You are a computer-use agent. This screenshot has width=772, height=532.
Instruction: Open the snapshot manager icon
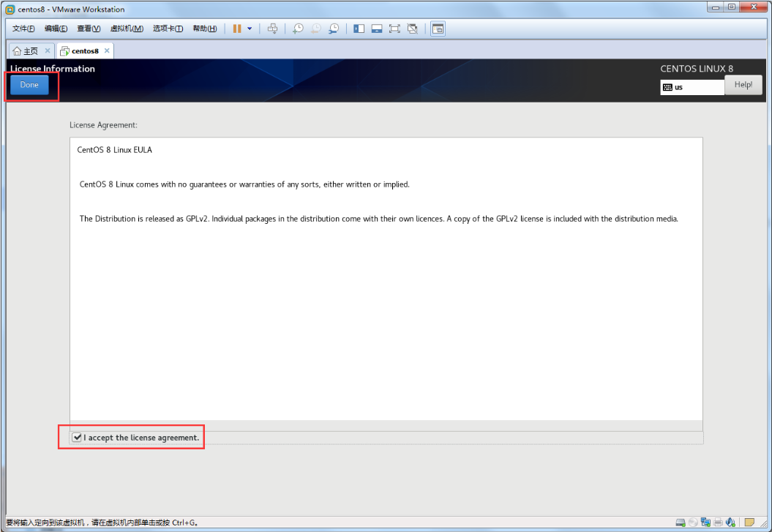334,29
